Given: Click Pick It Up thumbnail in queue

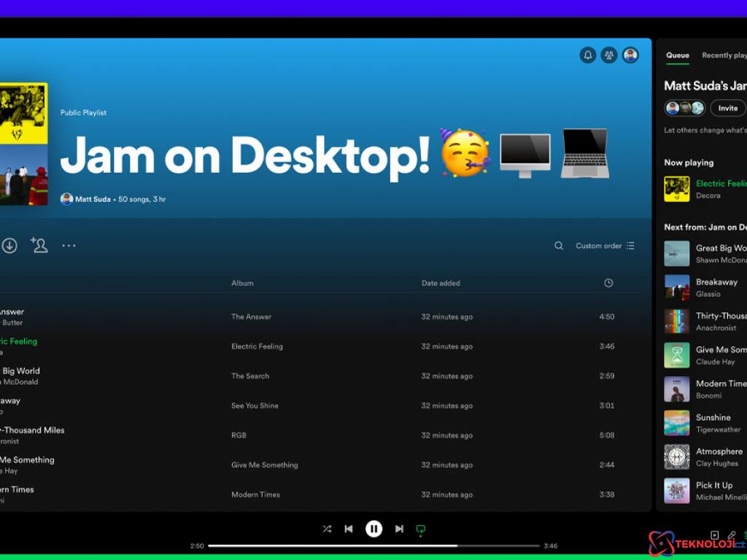Looking at the screenshot, I should (676, 491).
